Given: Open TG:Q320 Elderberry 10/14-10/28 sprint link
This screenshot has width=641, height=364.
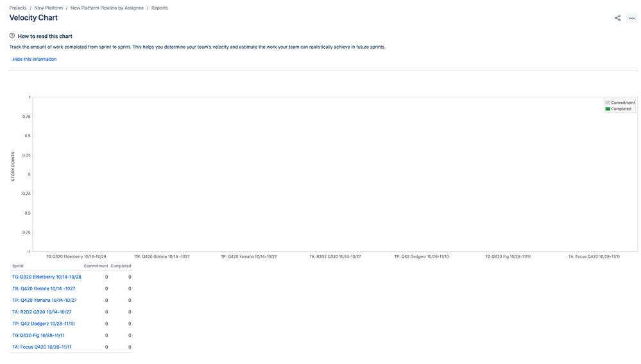Looking at the screenshot, I should 47,277.
